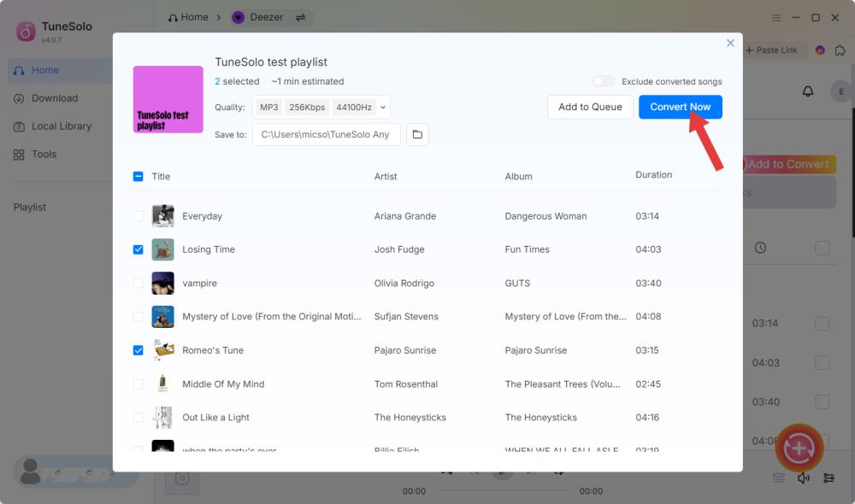
Task: Click the playback progress bar
Action: pyautogui.click(x=502, y=491)
